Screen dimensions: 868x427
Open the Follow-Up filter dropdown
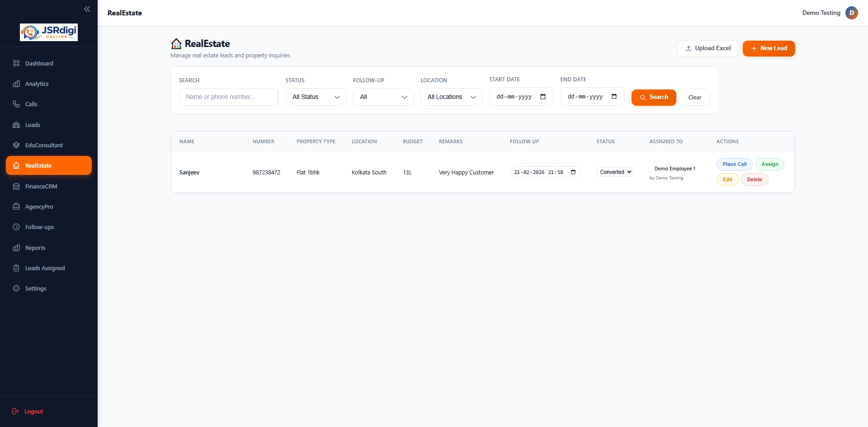tap(383, 97)
